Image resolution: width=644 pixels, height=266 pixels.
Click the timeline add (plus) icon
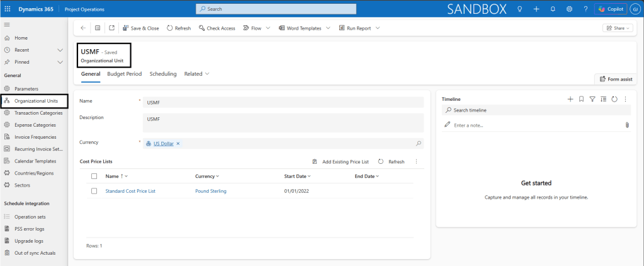(570, 99)
